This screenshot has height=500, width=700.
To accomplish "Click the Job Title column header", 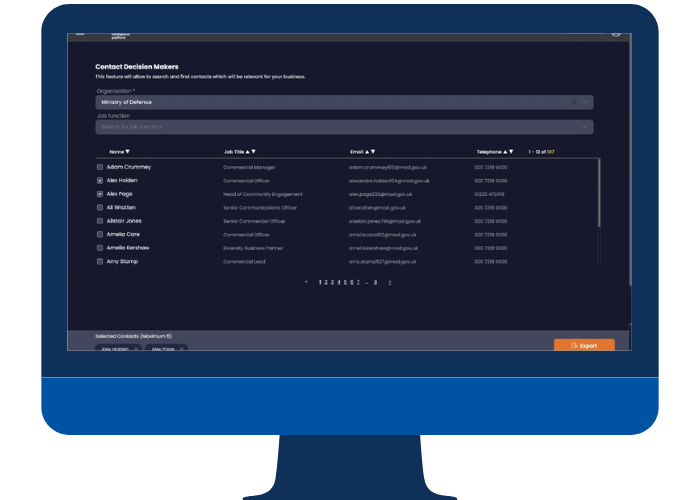I will (x=234, y=152).
